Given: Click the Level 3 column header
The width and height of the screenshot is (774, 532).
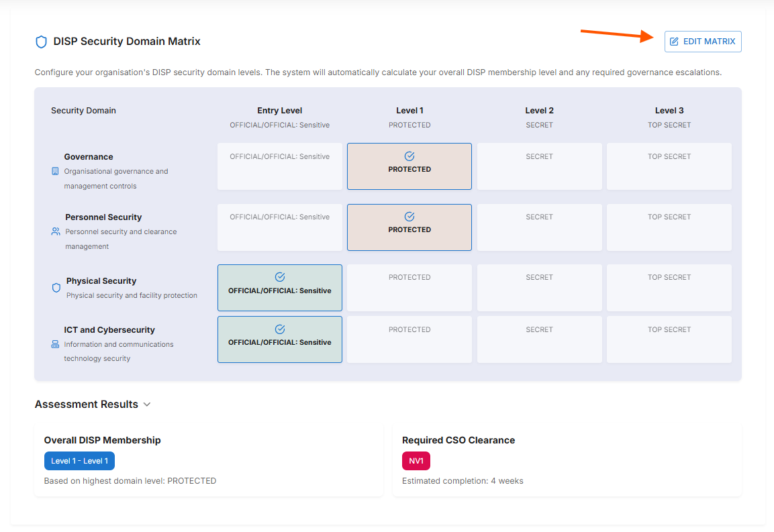Looking at the screenshot, I should [x=669, y=111].
